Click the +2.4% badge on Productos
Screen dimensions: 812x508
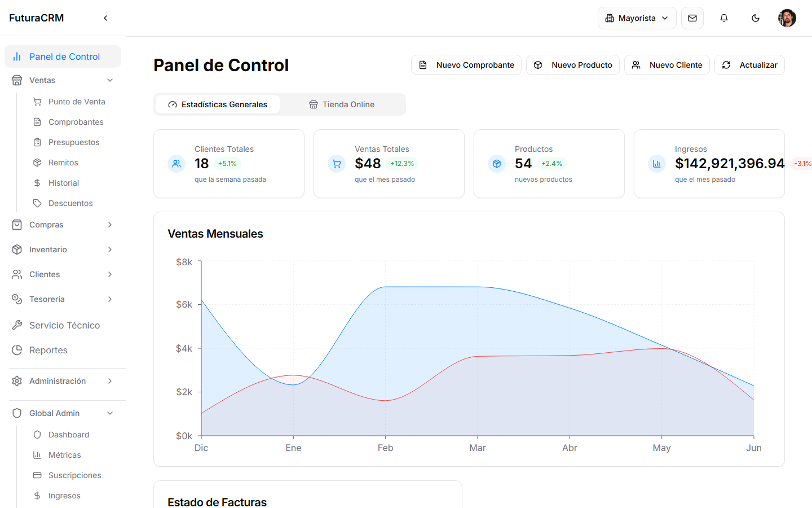551,164
